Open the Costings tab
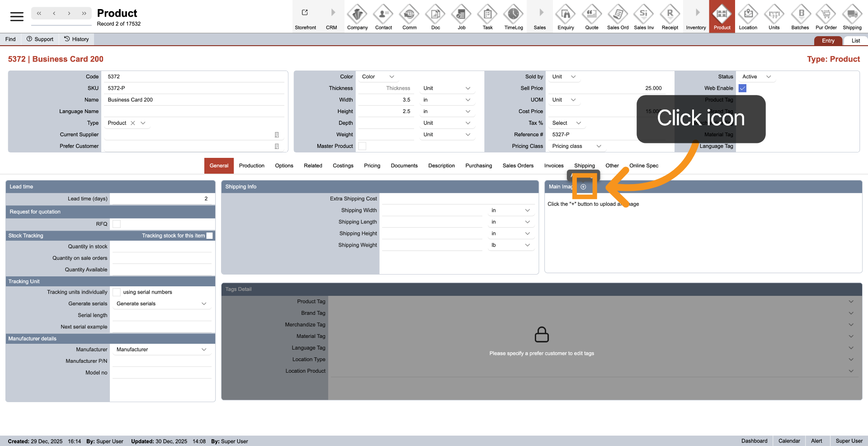Viewport: 868px width, 446px height. [343, 166]
